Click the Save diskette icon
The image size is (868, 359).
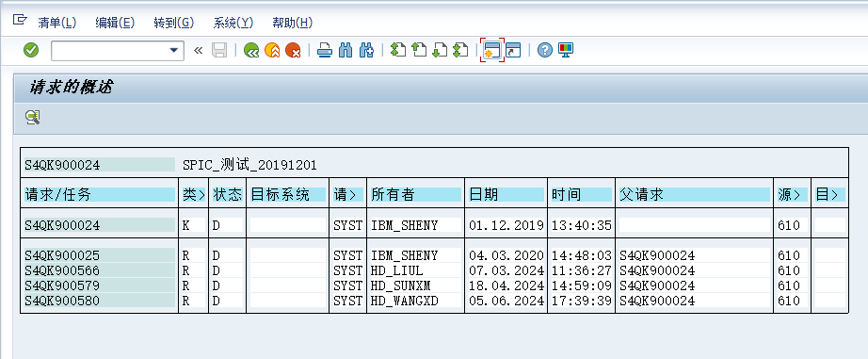(x=219, y=51)
